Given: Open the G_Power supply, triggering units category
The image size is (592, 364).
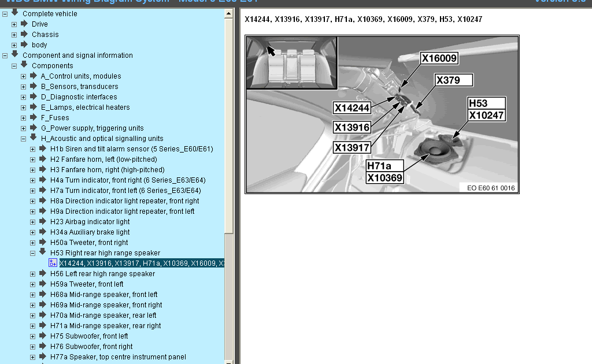Looking at the screenshot, I should coord(92,128).
